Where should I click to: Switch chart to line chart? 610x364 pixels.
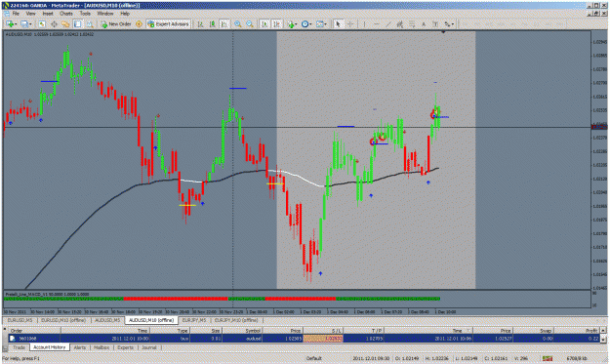pyautogui.click(x=224, y=24)
